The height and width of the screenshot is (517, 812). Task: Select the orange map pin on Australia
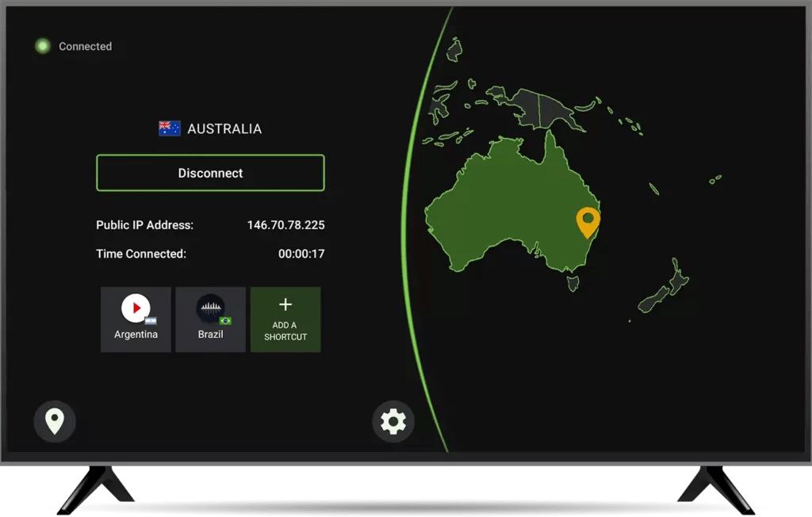pyautogui.click(x=587, y=220)
